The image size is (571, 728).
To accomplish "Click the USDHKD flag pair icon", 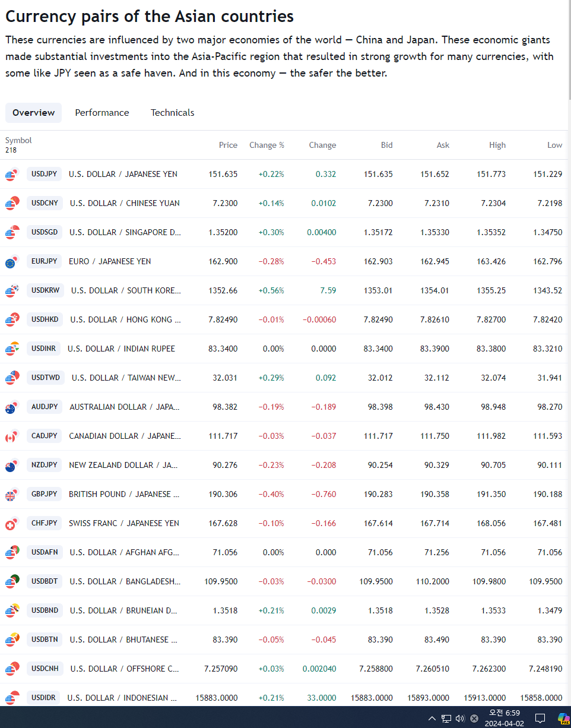I will 12,320.
